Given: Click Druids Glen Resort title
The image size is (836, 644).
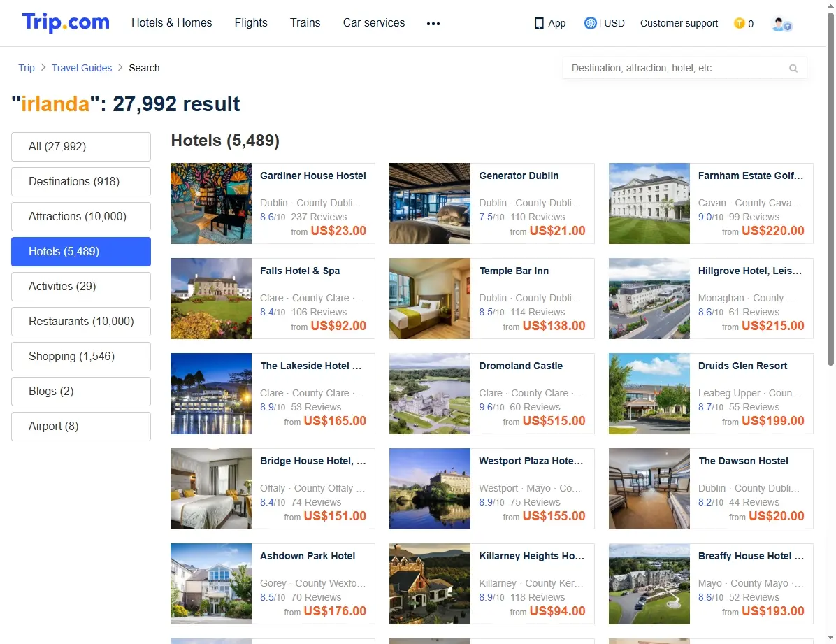Looking at the screenshot, I should pyautogui.click(x=743, y=366).
